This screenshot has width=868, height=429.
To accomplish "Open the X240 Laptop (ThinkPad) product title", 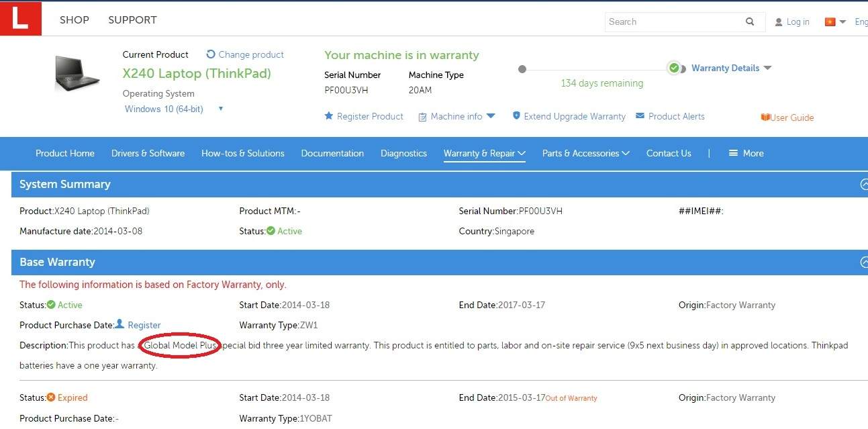I will tap(197, 73).
